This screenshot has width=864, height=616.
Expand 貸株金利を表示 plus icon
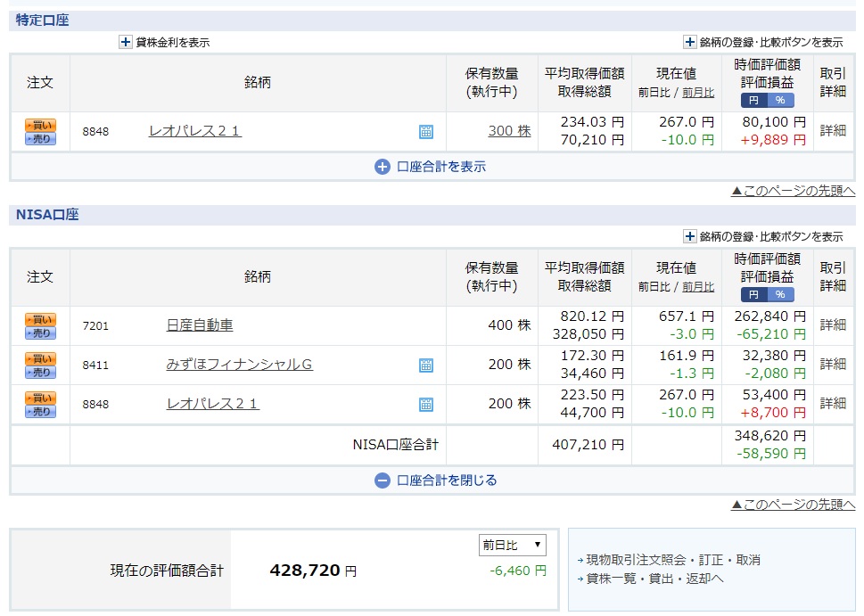(x=126, y=42)
